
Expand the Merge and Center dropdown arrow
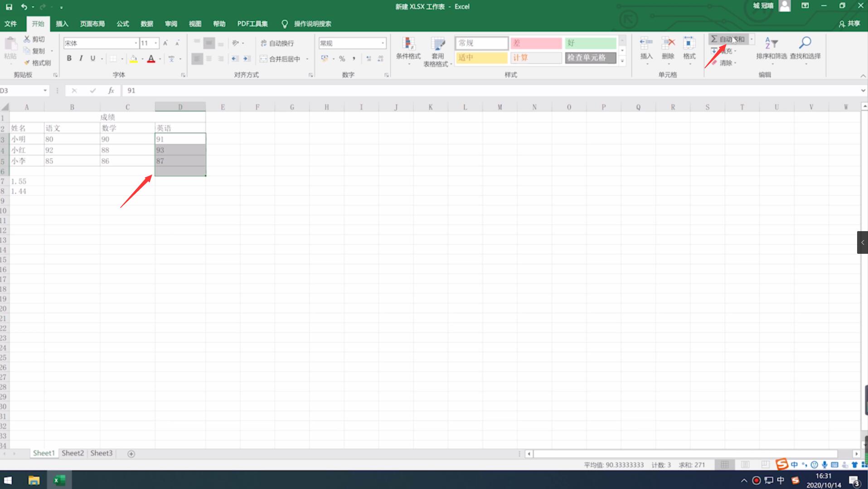point(307,59)
